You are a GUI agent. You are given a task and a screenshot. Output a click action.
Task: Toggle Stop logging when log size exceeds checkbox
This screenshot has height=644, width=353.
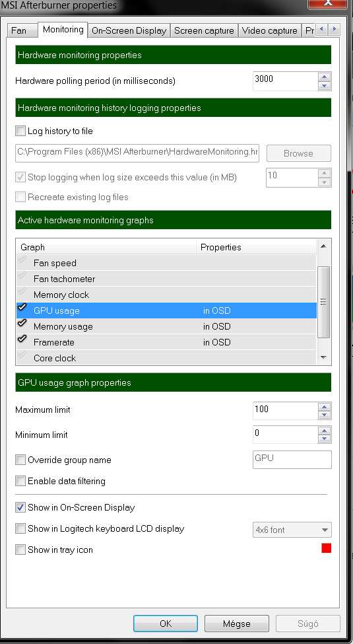(20, 178)
